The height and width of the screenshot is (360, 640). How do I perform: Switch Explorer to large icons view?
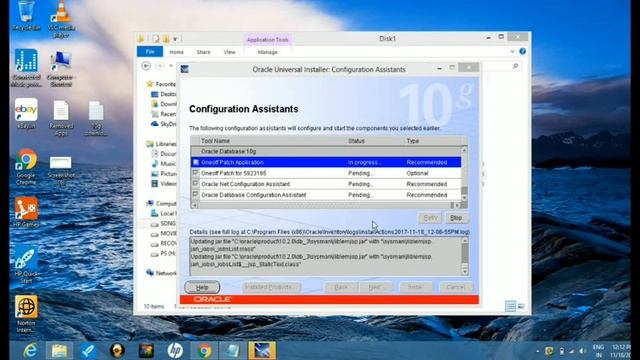[521, 306]
